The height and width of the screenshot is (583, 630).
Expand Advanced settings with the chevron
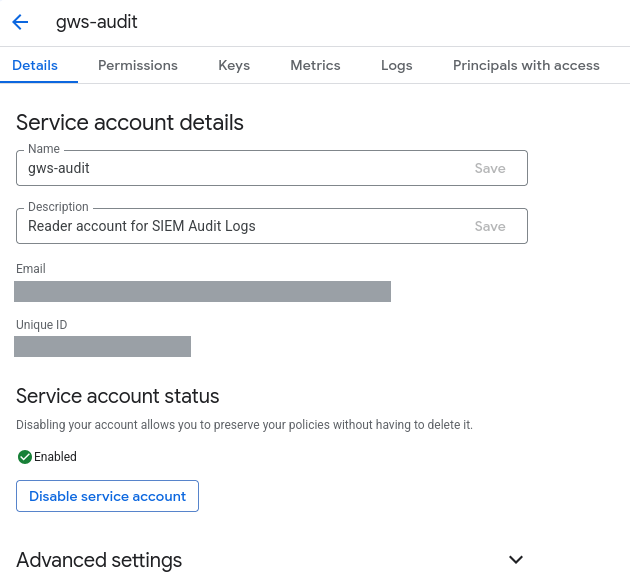click(x=515, y=559)
